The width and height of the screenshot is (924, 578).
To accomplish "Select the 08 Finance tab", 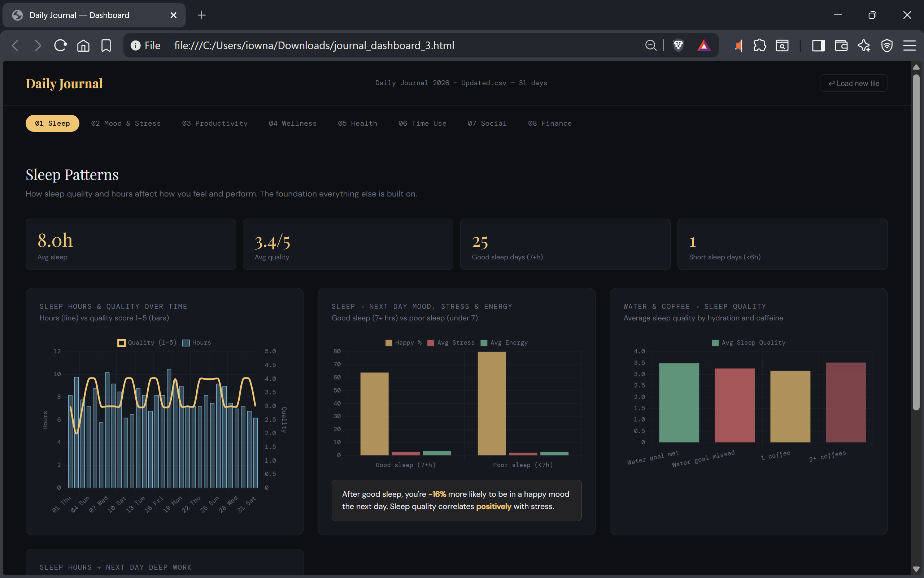I will coord(550,123).
